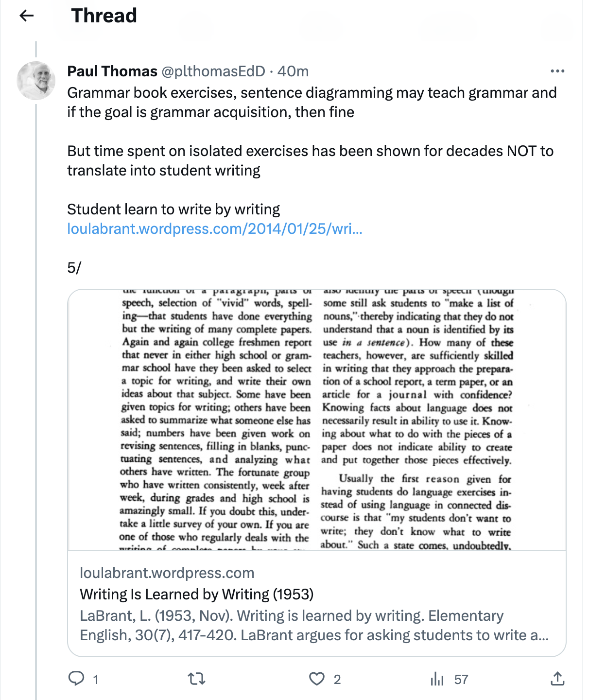
Task: Click the loulabrant.wordpress.com card domain
Action: tap(167, 573)
